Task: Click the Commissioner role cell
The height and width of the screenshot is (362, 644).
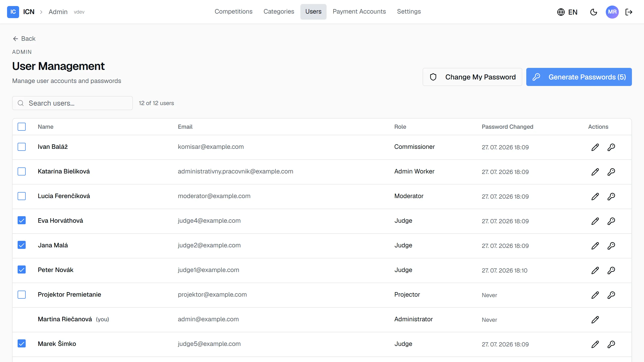Action: click(414, 147)
